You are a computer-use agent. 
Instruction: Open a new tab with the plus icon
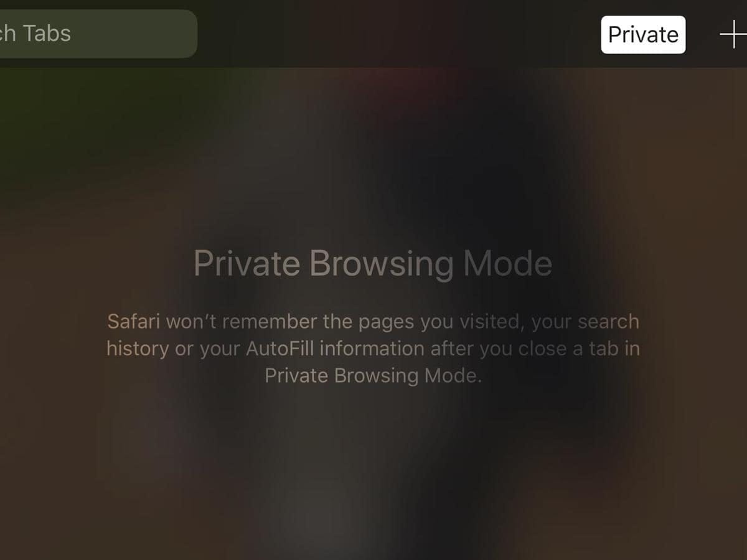click(733, 34)
